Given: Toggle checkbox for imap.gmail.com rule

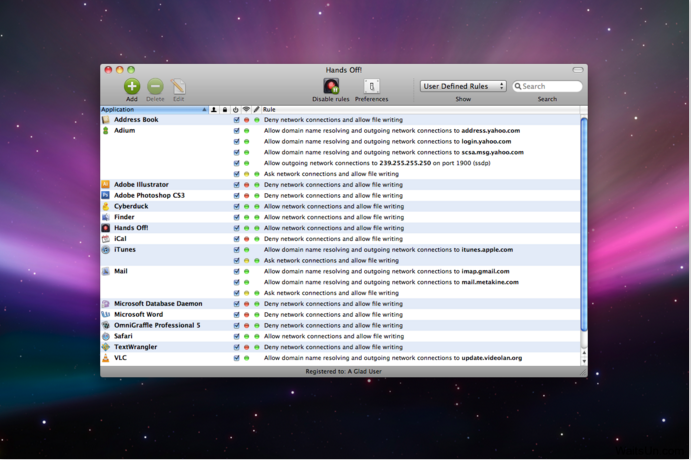Looking at the screenshot, I should coord(237,271).
